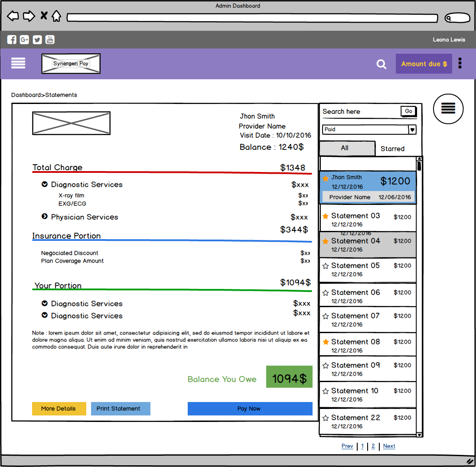Viewport: 476px width, 467px height.
Task: Click the statement list scrollbar thumb
Action: (419, 166)
